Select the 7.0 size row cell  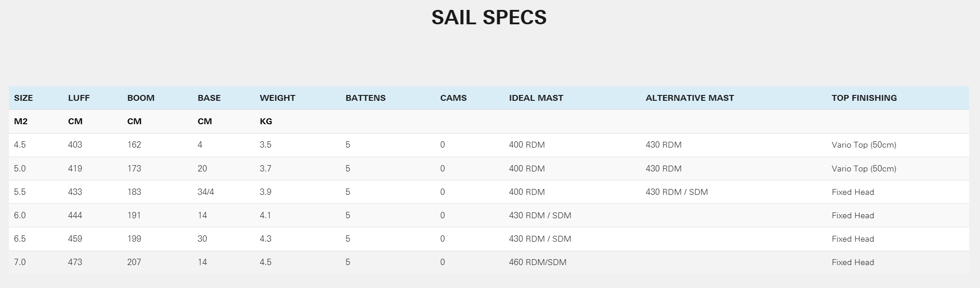(20, 262)
